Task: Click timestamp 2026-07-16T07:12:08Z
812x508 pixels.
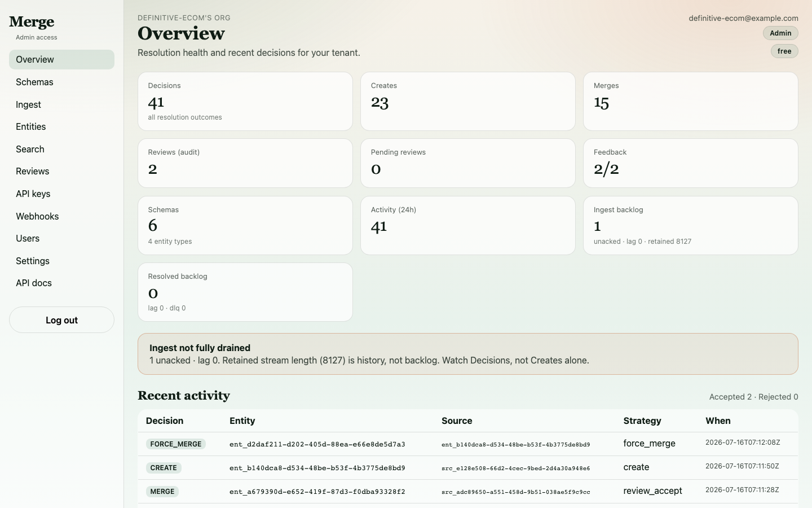Action: (x=743, y=443)
